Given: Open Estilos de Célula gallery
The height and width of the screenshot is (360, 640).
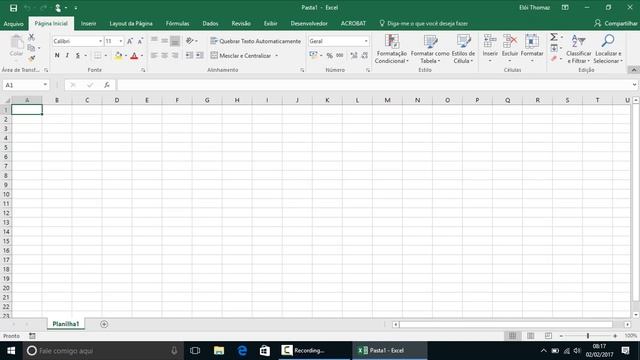Looking at the screenshot, I should (463, 49).
